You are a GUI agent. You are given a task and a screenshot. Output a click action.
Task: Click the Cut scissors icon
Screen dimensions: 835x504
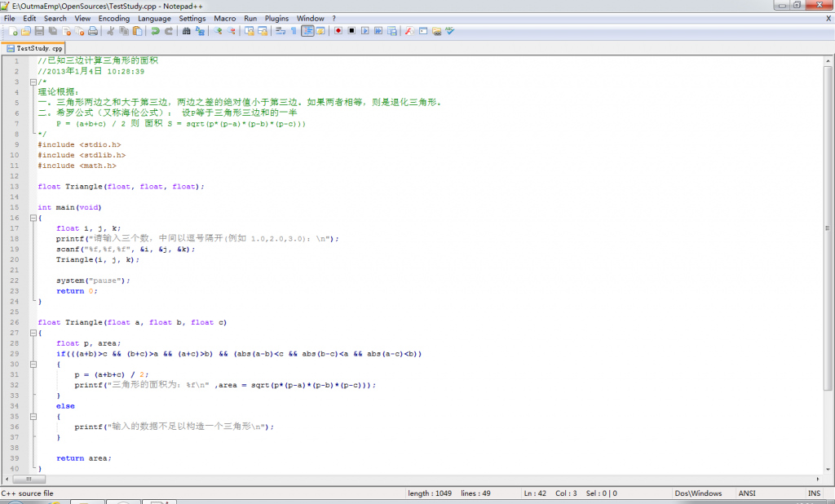tap(111, 31)
